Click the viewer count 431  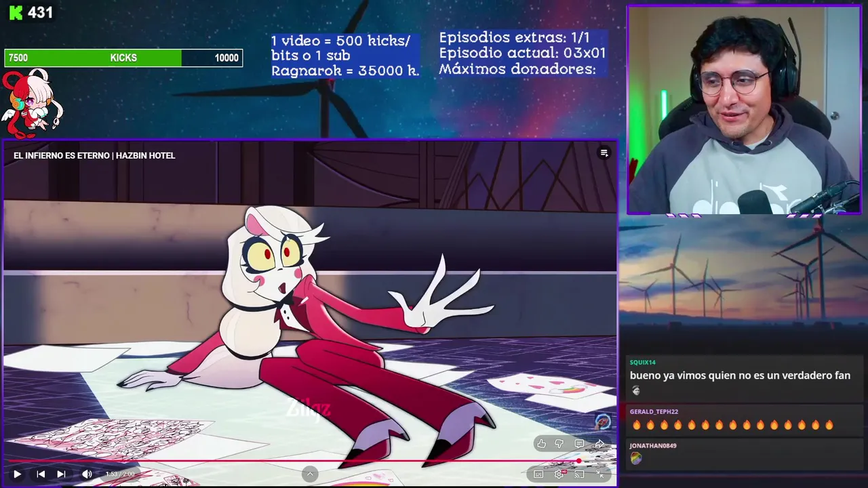pyautogui.click(x=40, y=12)
